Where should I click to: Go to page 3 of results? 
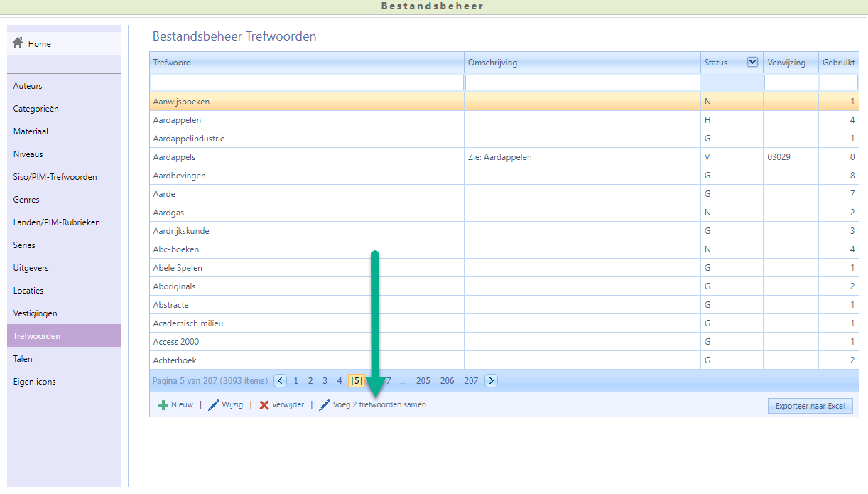[x=325, y=381]
